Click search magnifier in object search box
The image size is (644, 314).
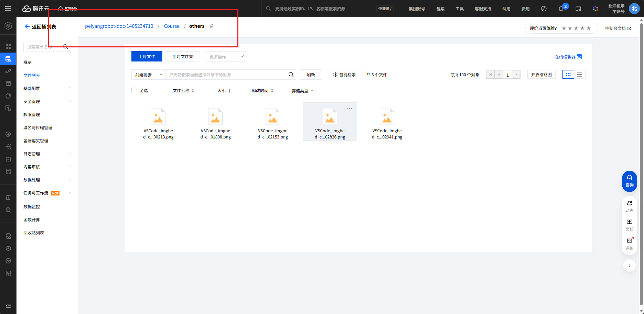(x=291, y=75)
